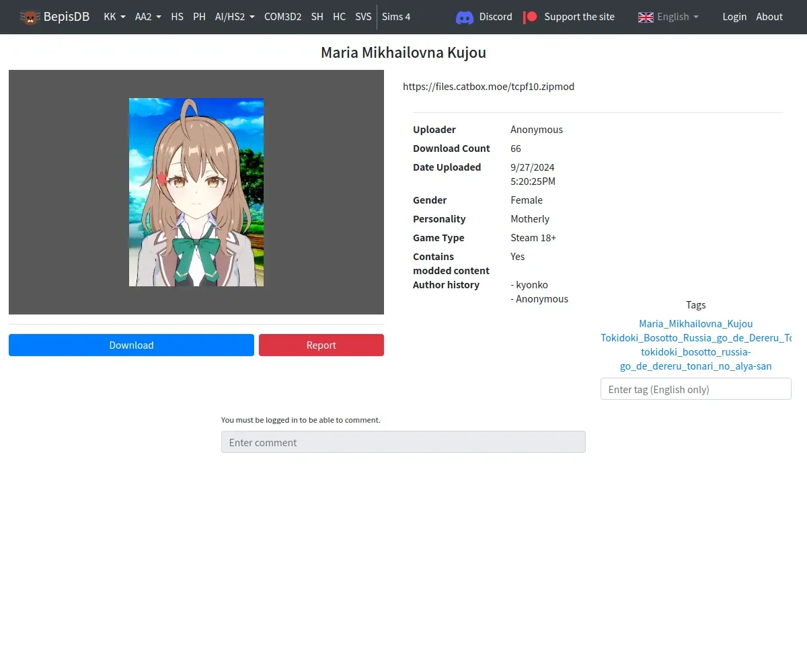Go to the PH section

tap(199, 17)
